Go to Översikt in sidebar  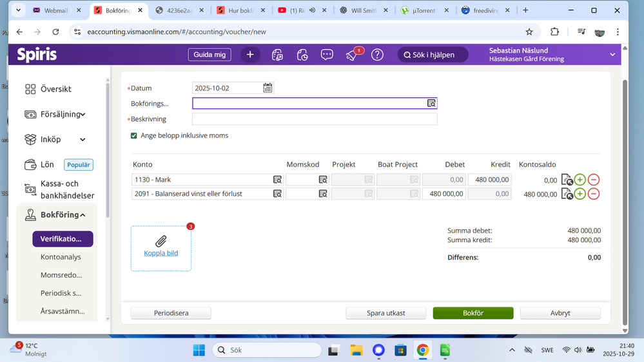55,90
